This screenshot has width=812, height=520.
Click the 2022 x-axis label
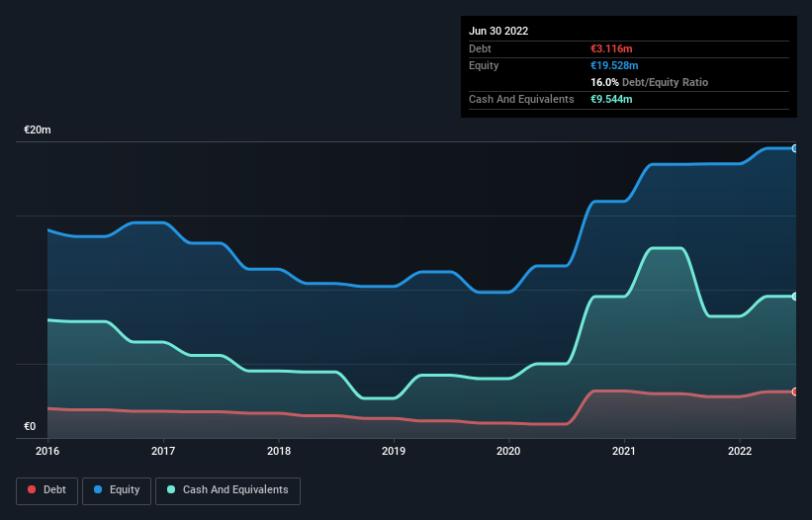(x=740, y=451)
